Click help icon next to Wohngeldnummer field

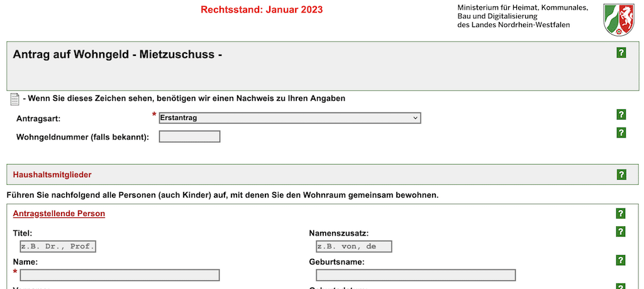[621, 133]
